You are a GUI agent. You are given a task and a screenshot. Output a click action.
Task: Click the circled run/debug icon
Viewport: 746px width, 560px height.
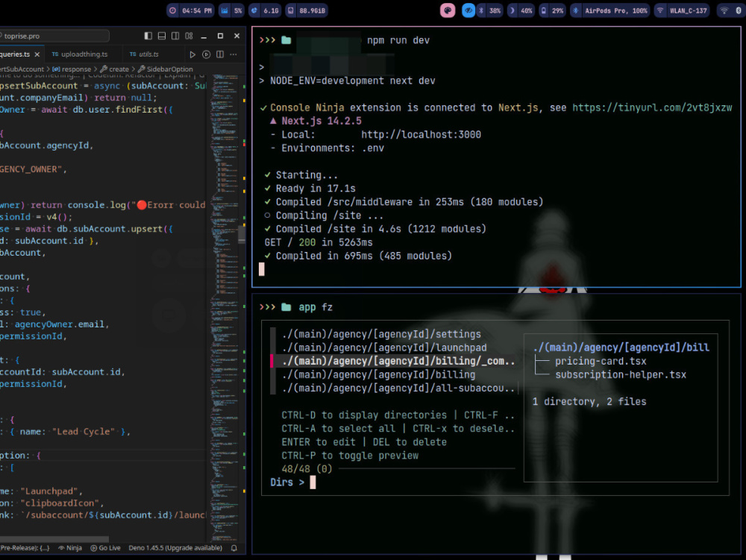206,54
